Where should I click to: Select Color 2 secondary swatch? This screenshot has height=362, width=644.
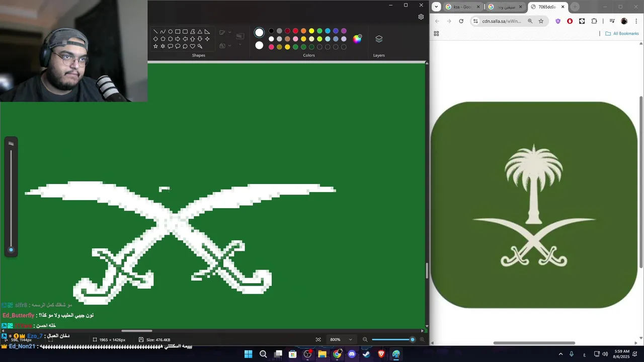259,45
